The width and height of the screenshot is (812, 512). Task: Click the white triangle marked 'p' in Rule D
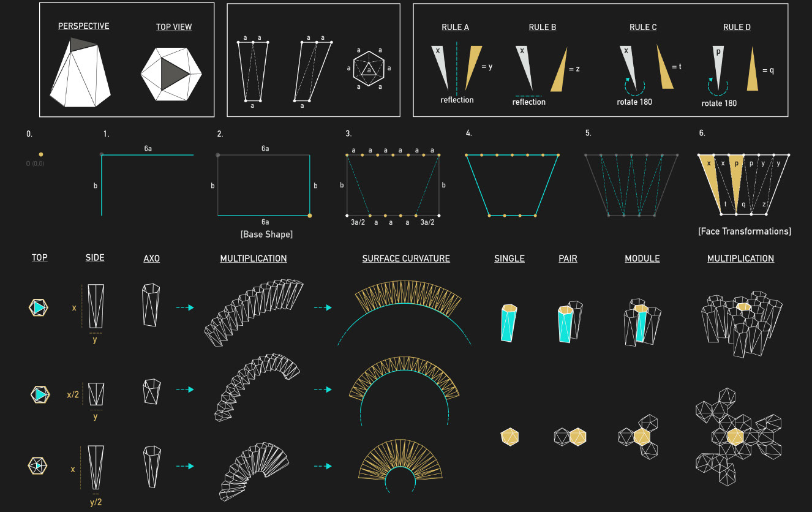718,67
